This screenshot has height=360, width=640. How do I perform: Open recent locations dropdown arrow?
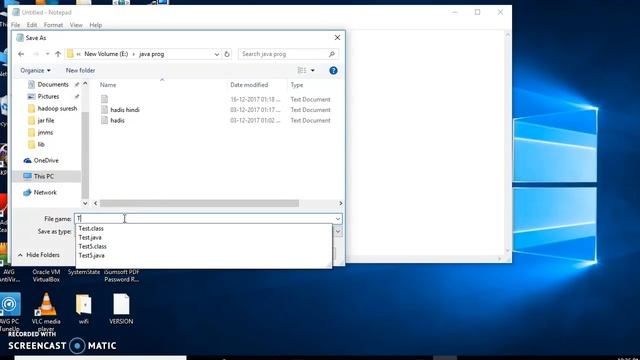click(x=47, y=54)
